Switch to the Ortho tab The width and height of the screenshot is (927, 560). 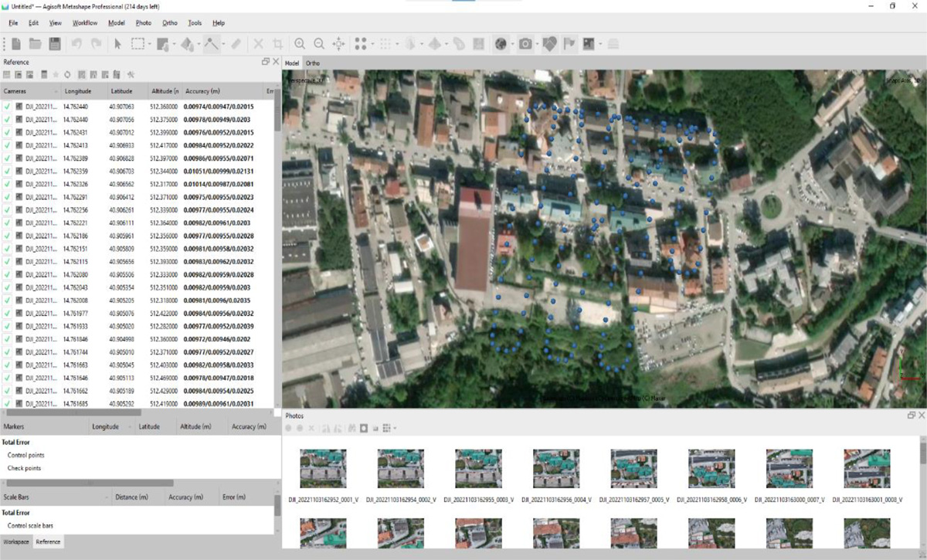coord(312,63)
